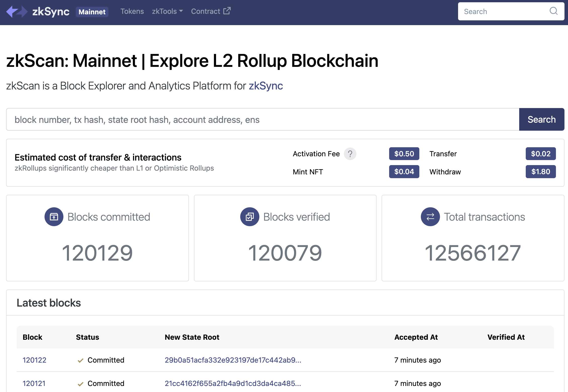Click the Search button

point(541,119)
